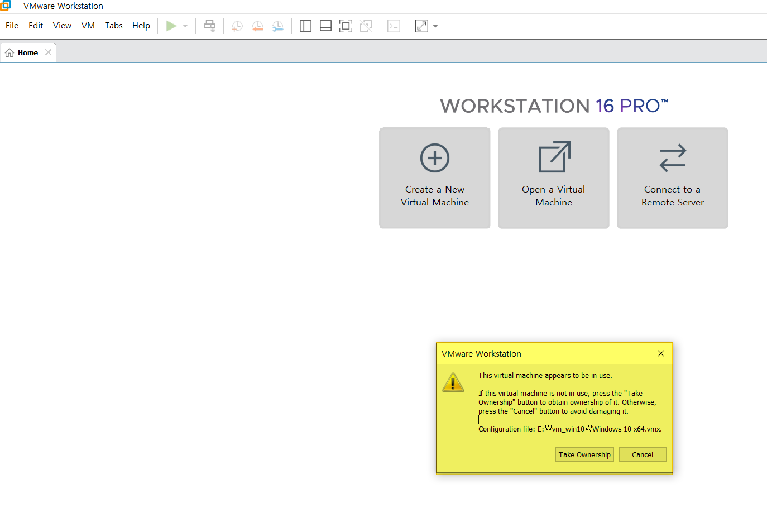Click the Unity mode toolbar icon

point(366,26)
